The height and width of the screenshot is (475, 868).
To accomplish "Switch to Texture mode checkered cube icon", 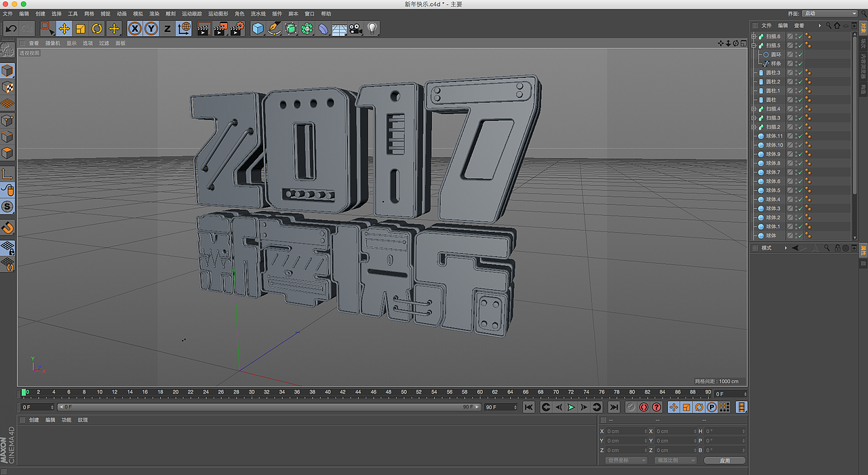I will [x=7, y=88].
